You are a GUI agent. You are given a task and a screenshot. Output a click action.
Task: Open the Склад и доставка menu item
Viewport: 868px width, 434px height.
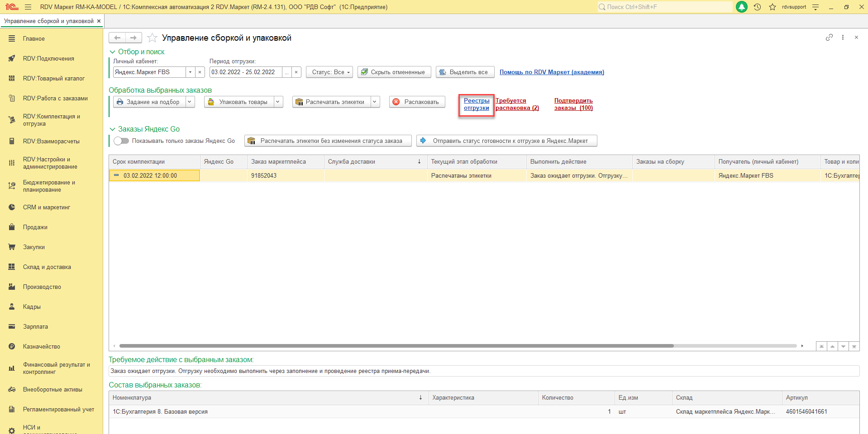point(47,267)
